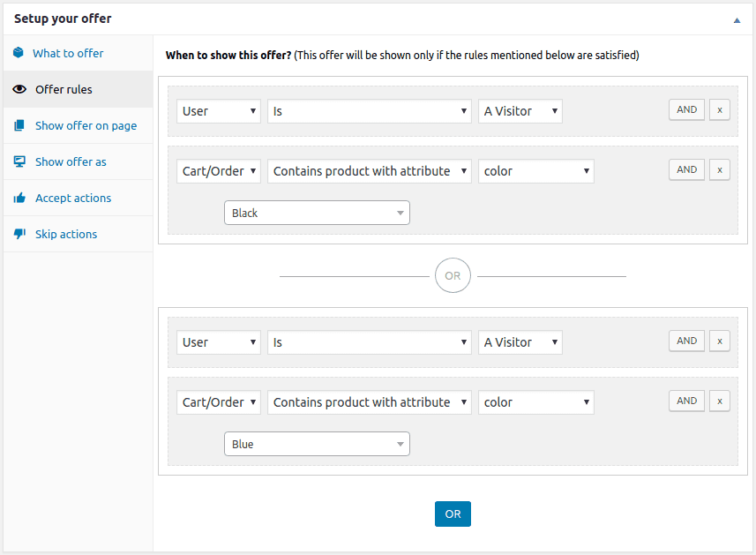The width and height of the screenshot is (756, 555).
Task: Switch to the Accept actions tab
Action: (73, 198)
